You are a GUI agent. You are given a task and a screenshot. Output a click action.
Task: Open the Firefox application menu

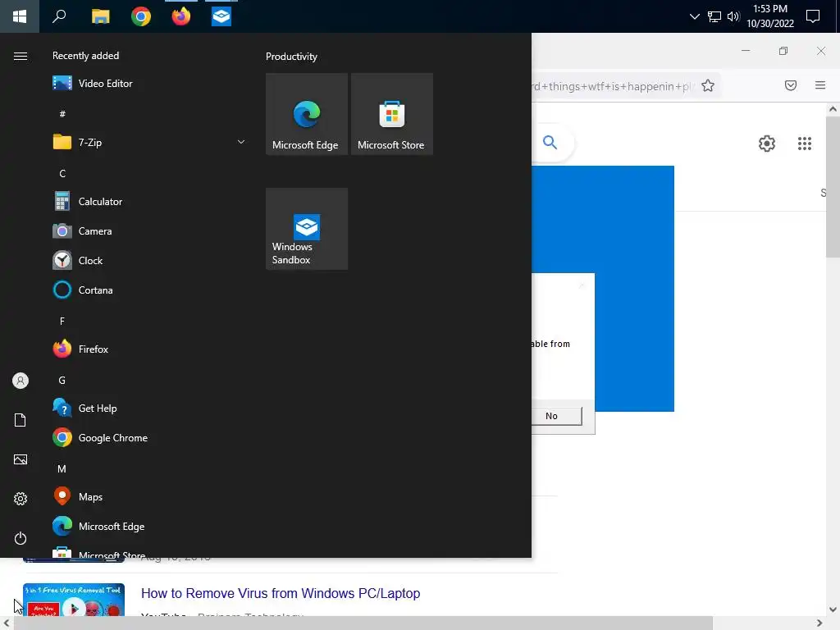tap(820, 85)
